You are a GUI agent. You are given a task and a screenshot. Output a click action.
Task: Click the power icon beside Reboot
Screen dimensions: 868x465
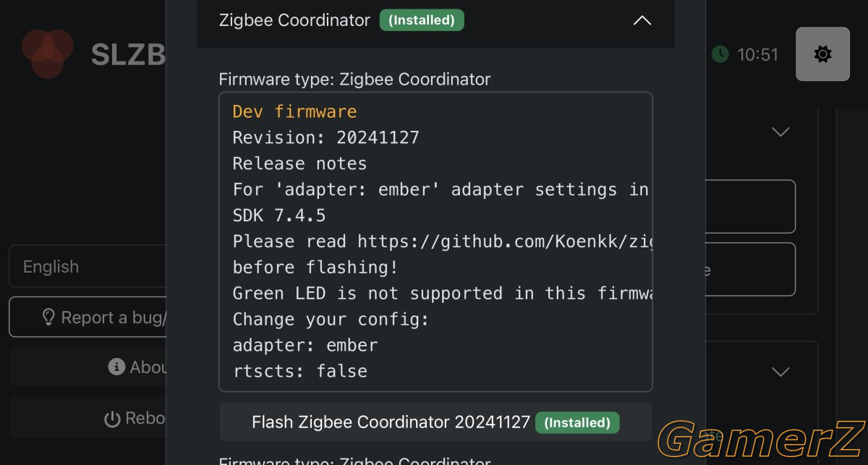[112, 418]
